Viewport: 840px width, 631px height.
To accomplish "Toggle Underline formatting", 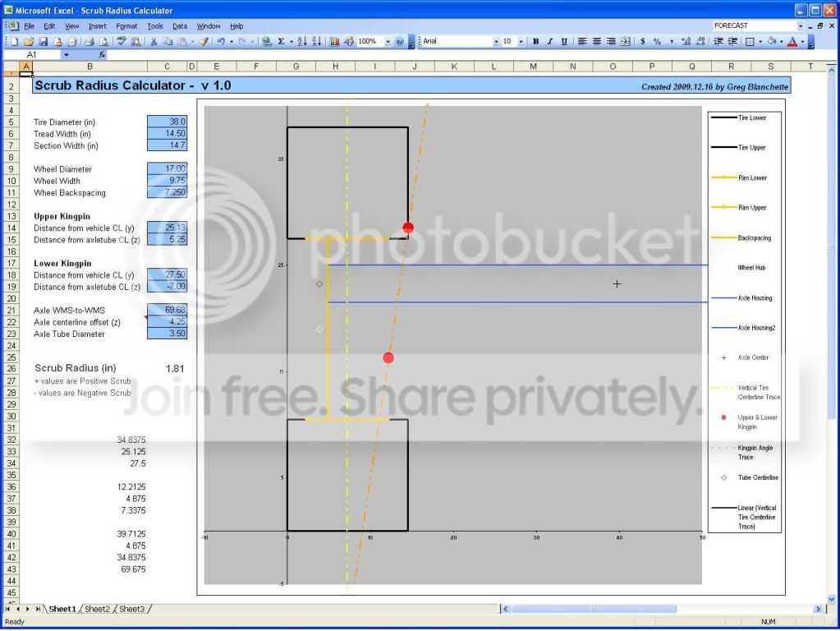I will point(564,41).
